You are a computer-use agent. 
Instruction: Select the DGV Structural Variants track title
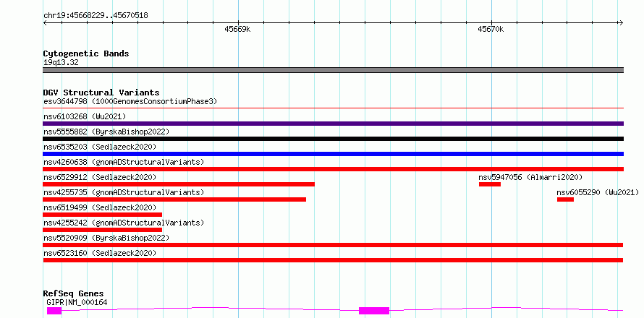101,93
